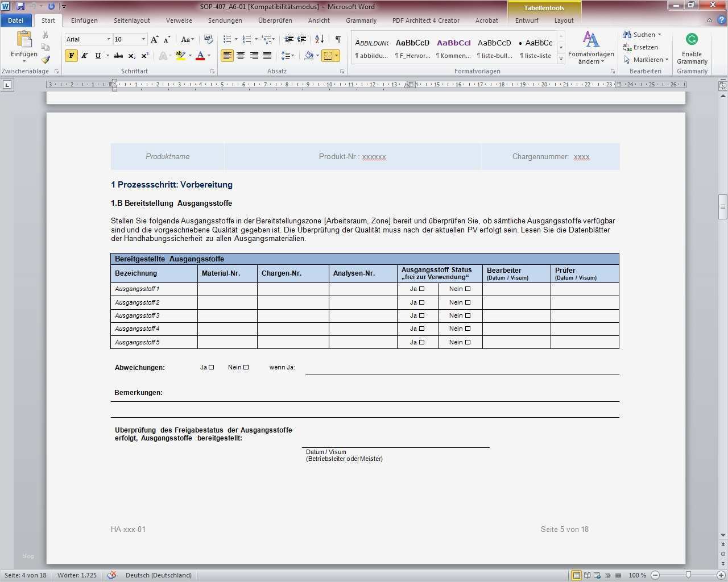The image size is (728, 582).
Task: Open the font size dropdown
Action: (143, 39)
